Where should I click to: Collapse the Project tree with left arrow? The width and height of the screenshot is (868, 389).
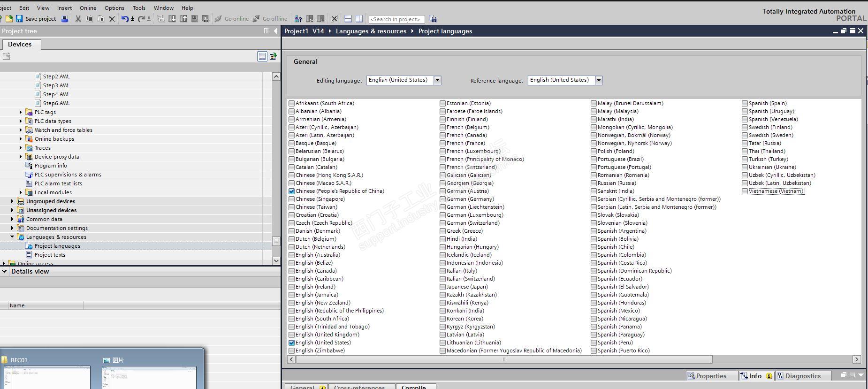[x=275, y=31]
